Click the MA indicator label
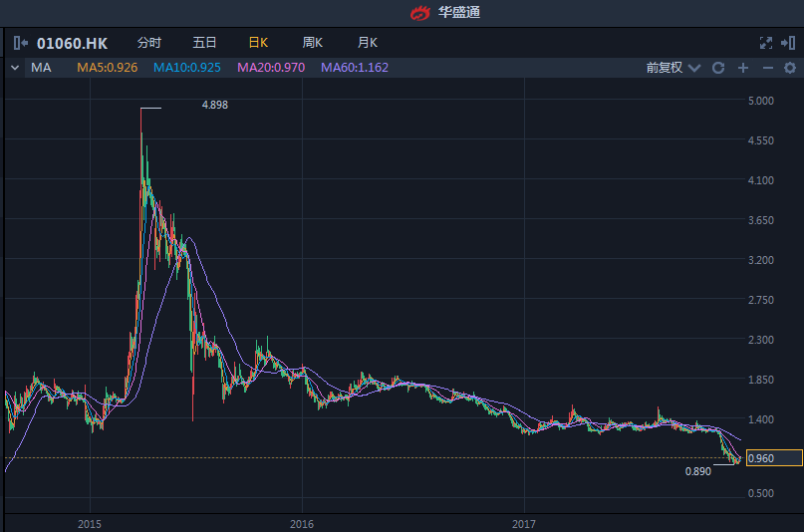The height and width of the screenshot is (532, 804). (x=41, y=68)
